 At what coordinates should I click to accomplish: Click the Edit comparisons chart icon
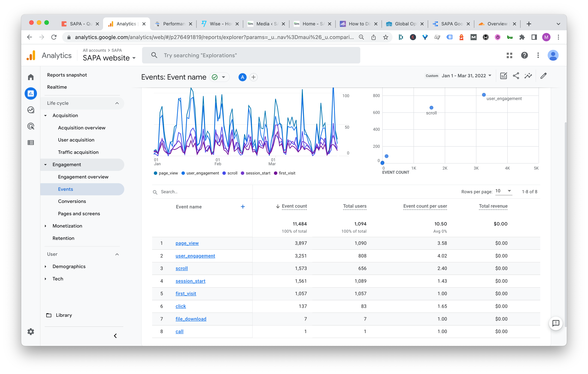504,76
